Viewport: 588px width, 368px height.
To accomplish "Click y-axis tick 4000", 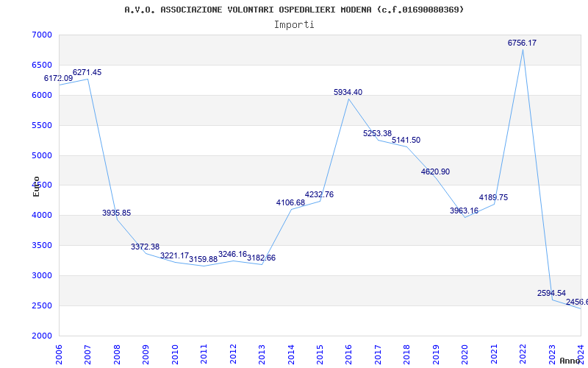I will coord(42,216).
